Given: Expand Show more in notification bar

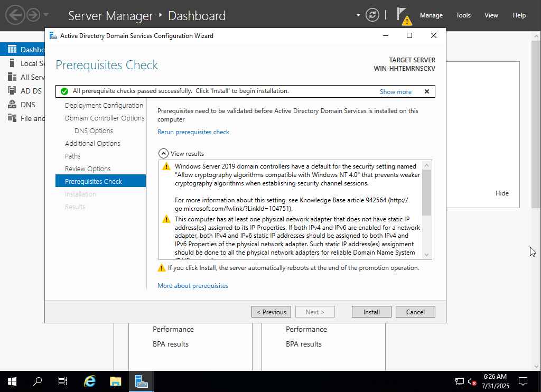Looking at the screenshot, I should [x=395, y=92].
